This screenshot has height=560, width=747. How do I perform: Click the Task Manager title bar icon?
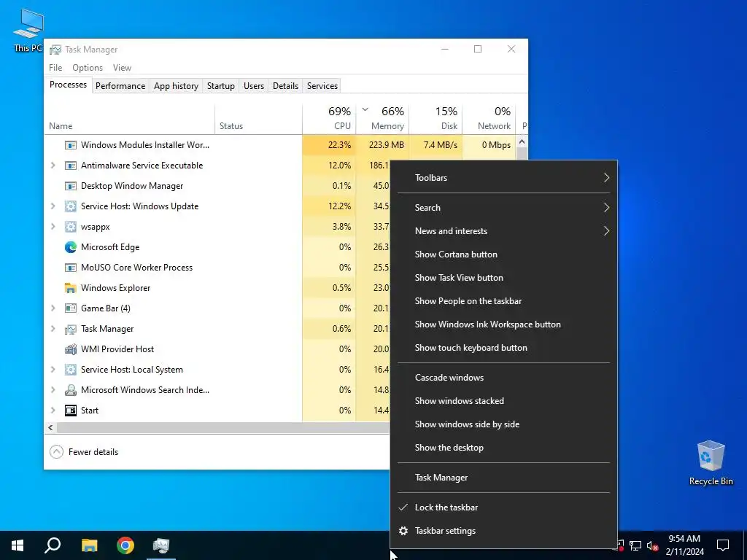tap(55, 50)
